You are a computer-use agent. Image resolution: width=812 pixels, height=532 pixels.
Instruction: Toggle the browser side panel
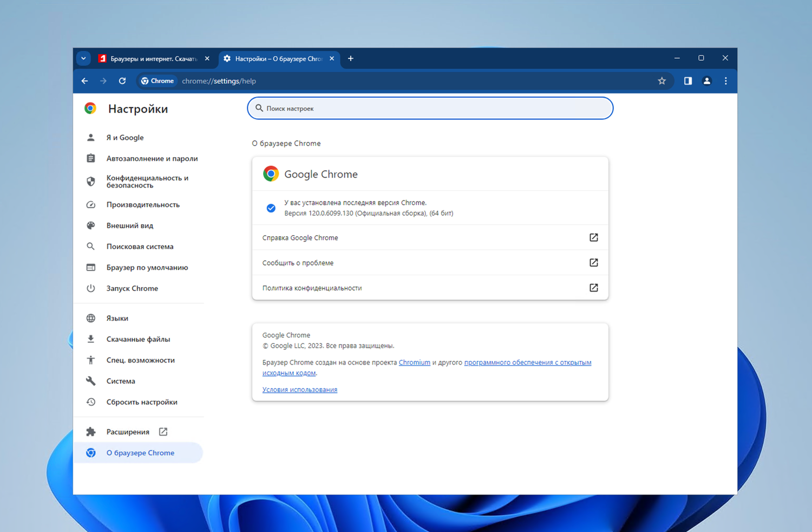point(688,81)
